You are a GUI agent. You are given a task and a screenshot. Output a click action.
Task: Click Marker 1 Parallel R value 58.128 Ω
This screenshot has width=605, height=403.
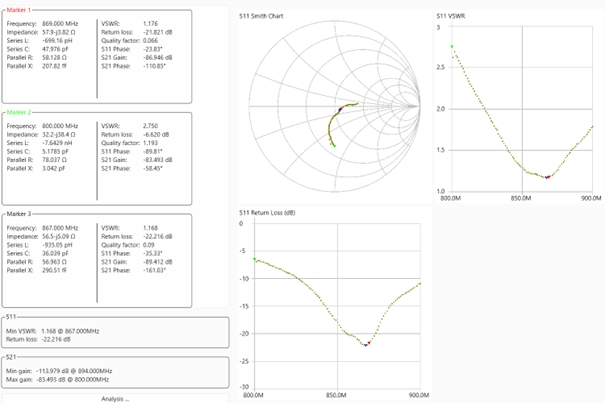pos(54,58)
